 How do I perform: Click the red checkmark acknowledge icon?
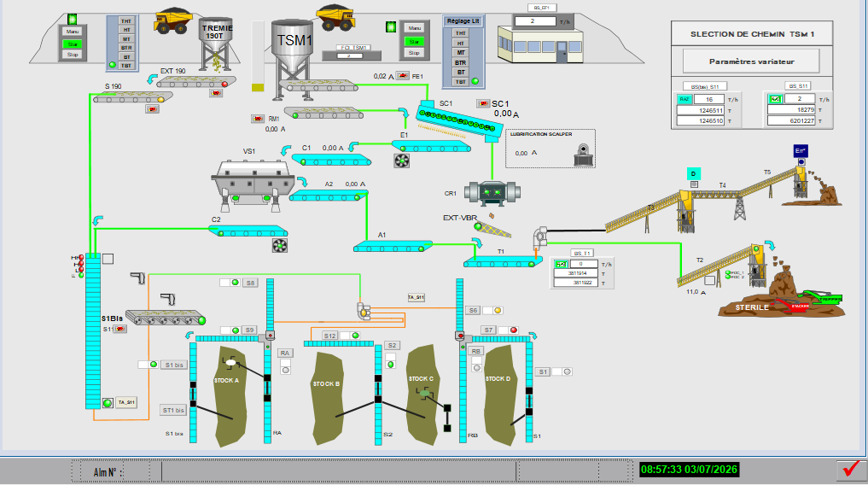pos(852,470)
